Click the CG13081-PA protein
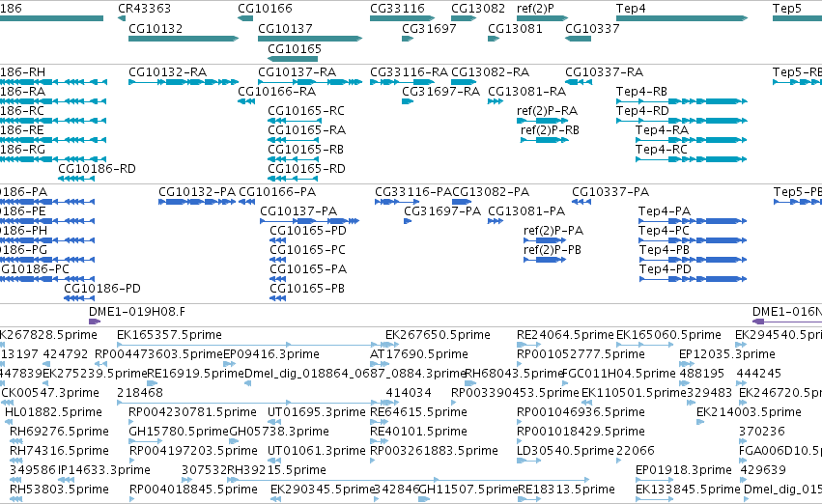 (x=496, y=221)
